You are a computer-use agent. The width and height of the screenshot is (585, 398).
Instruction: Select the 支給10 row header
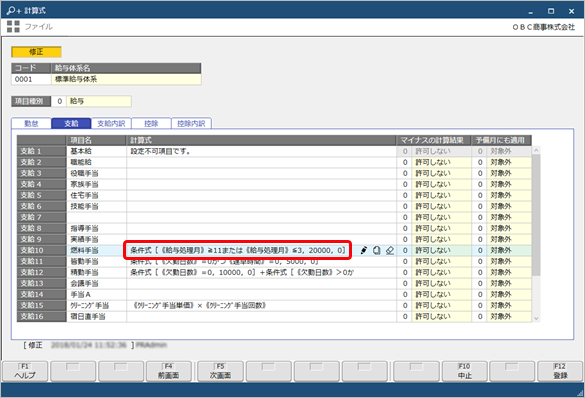pyautogui.click(x=41, y=250)
